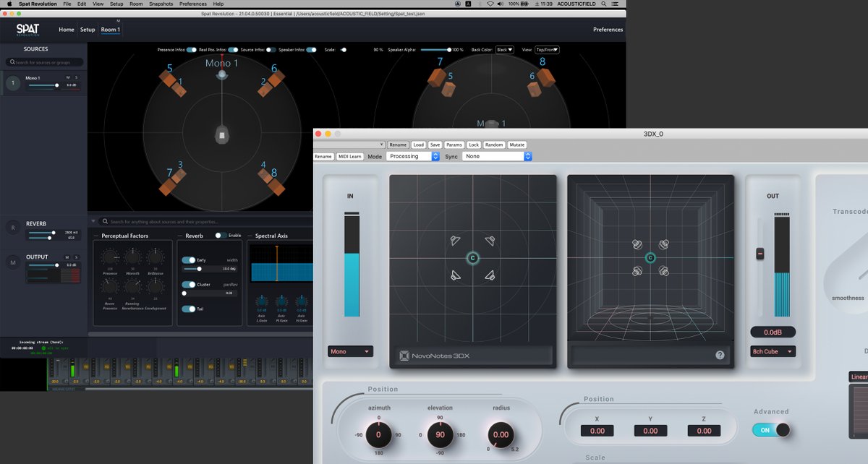
Task: Click the azimuth knob
Action: [378, 435]
